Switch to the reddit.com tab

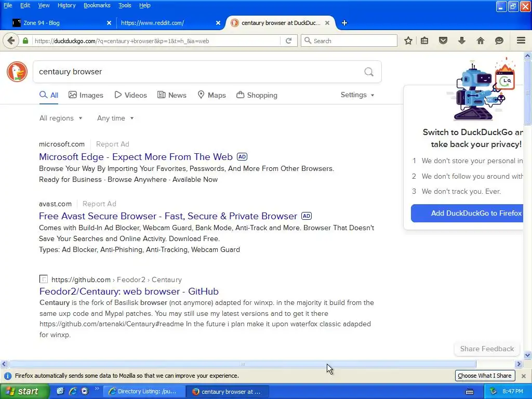[x=170, y=23]
